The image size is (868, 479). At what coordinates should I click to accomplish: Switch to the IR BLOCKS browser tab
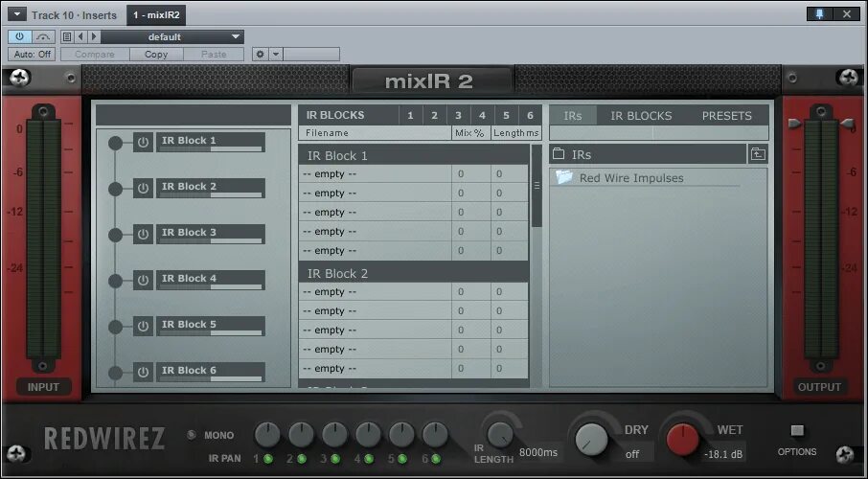tap(641, 116)
